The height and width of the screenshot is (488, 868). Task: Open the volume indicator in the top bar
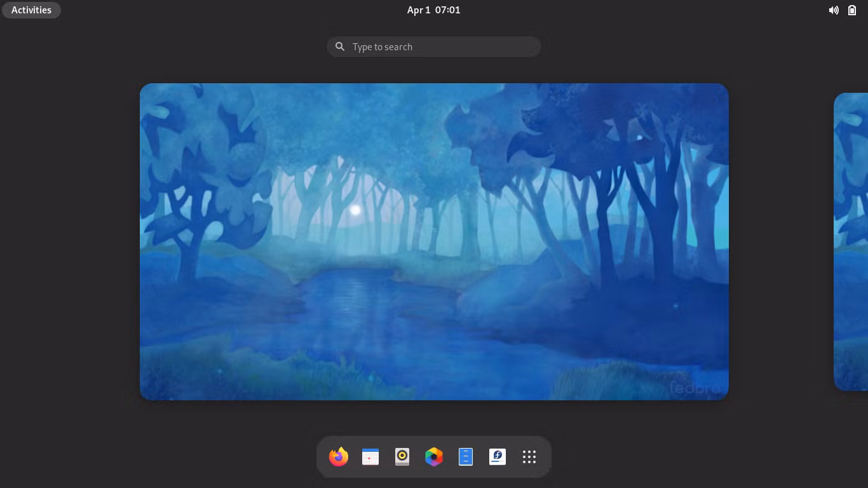click(834, 10)
